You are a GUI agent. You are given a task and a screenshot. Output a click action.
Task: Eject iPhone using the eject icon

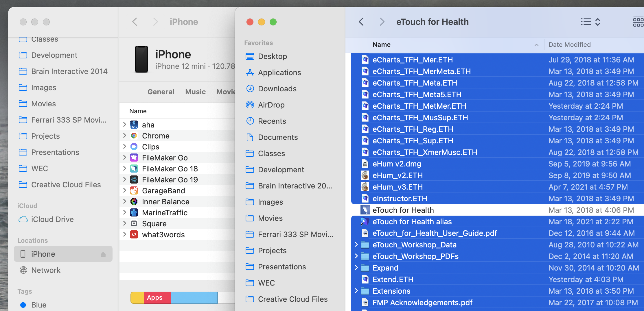tap(103, 254)
